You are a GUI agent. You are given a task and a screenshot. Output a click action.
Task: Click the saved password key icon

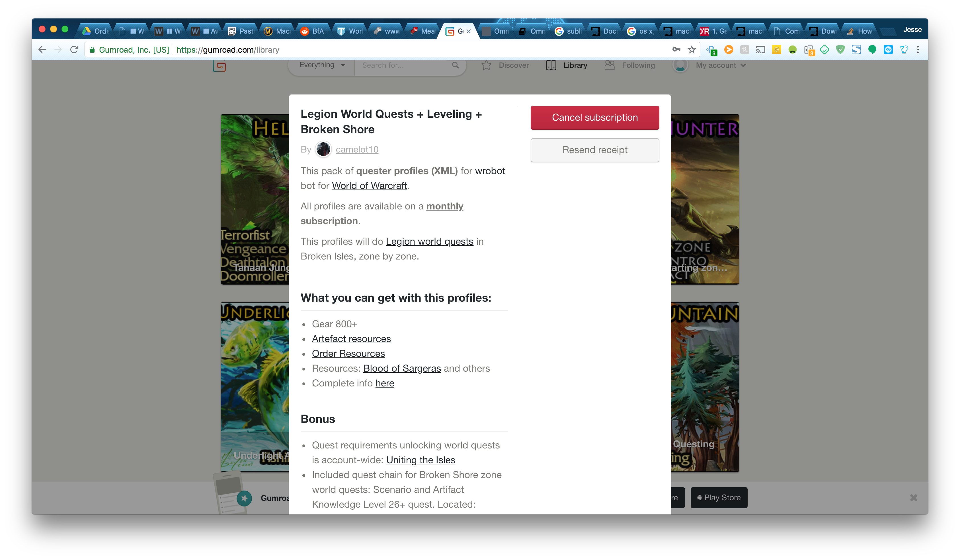click(676, 50)
